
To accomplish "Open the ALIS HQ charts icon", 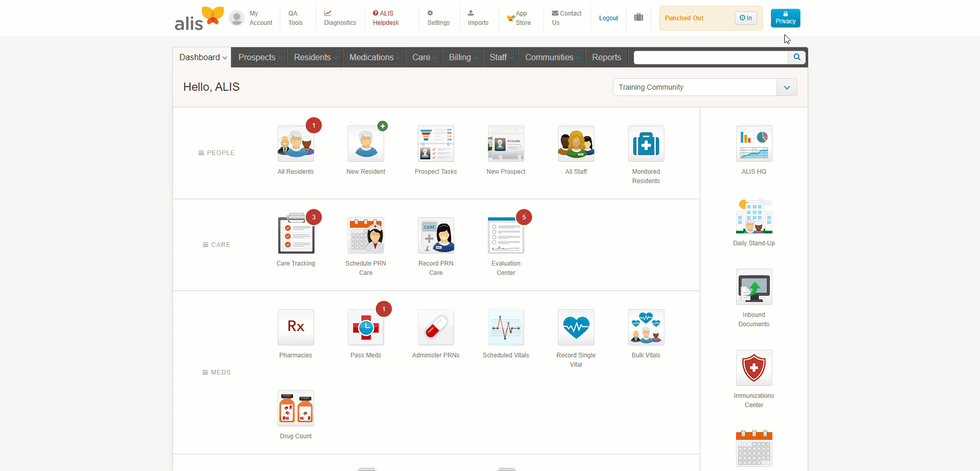I will tap(754, 144).
